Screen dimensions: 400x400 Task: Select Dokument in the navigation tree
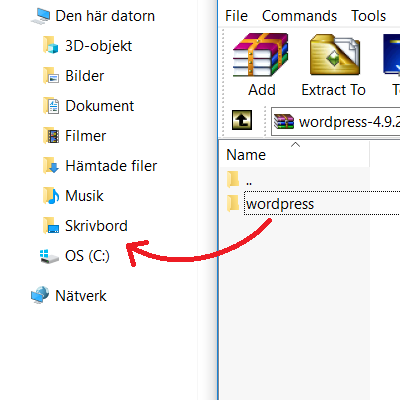click(x=99, y=106)
